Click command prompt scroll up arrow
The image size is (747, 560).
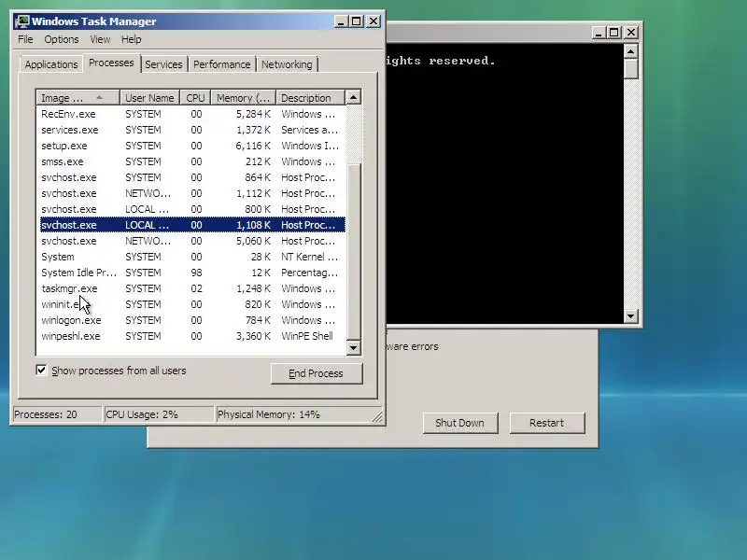631,51
